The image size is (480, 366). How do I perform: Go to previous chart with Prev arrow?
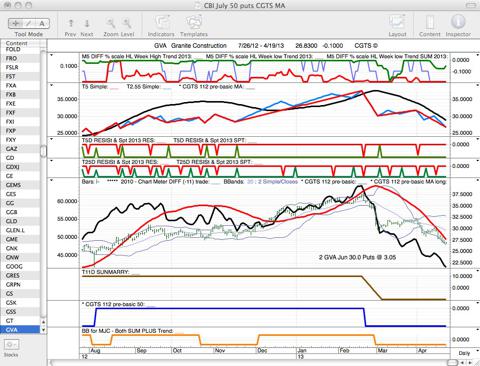pos(71,23)
